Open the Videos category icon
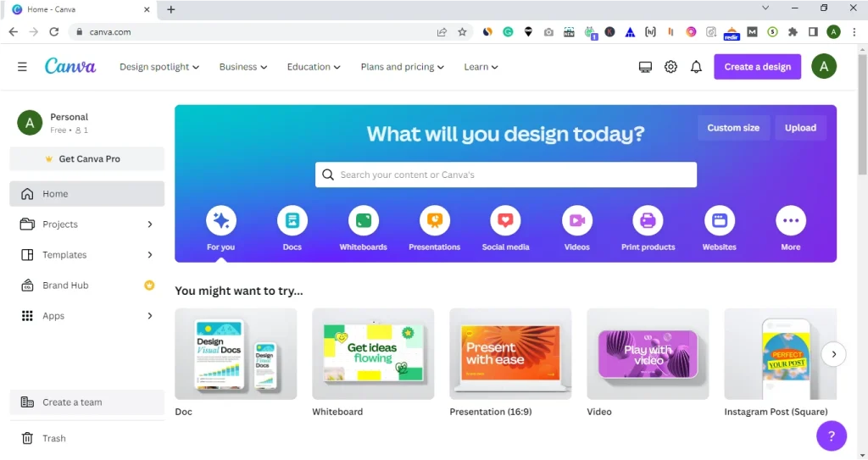 pyautogui.click(x=576, y=221)
